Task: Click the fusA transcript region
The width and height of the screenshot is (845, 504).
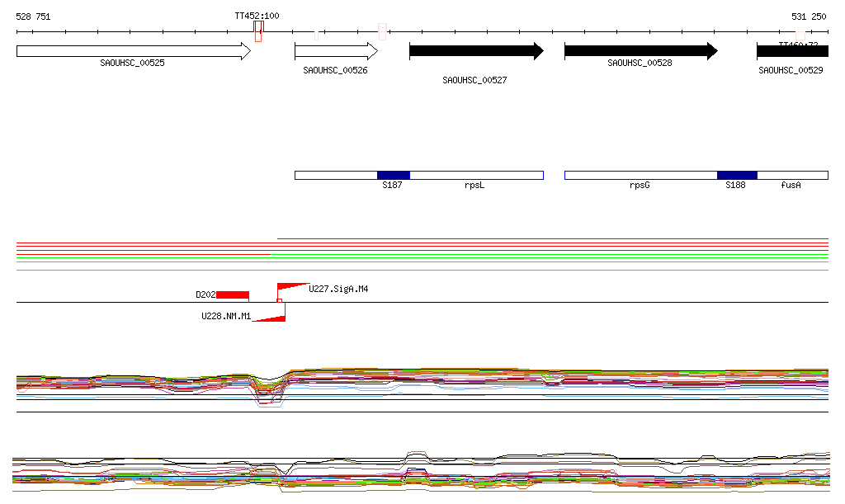Action: point(791,175)
